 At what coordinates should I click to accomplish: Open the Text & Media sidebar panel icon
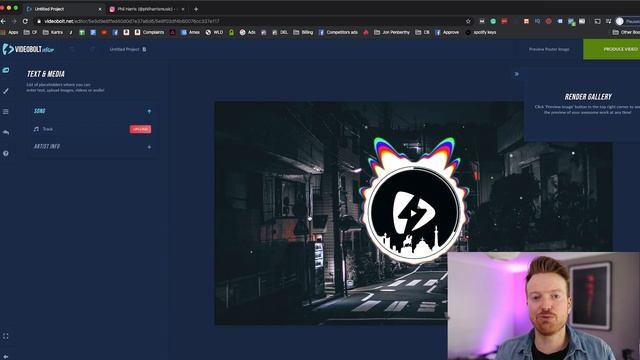coord(6,70)
